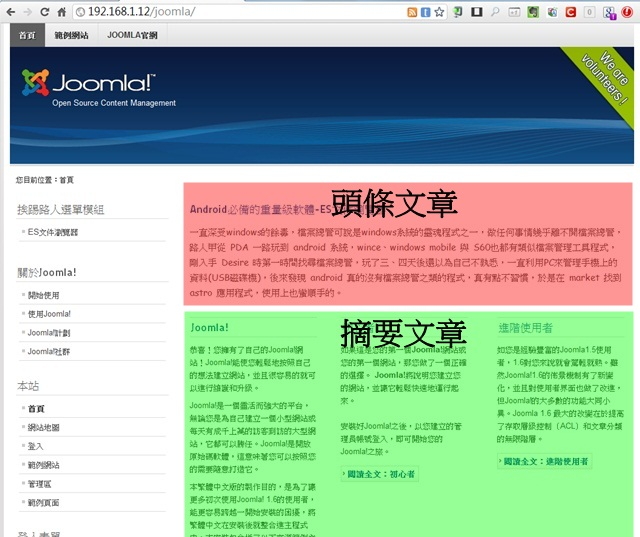This screenshot has width=640, height=537.
Task: Click the Joomla! logo in the banner
Action: (89, 82)
